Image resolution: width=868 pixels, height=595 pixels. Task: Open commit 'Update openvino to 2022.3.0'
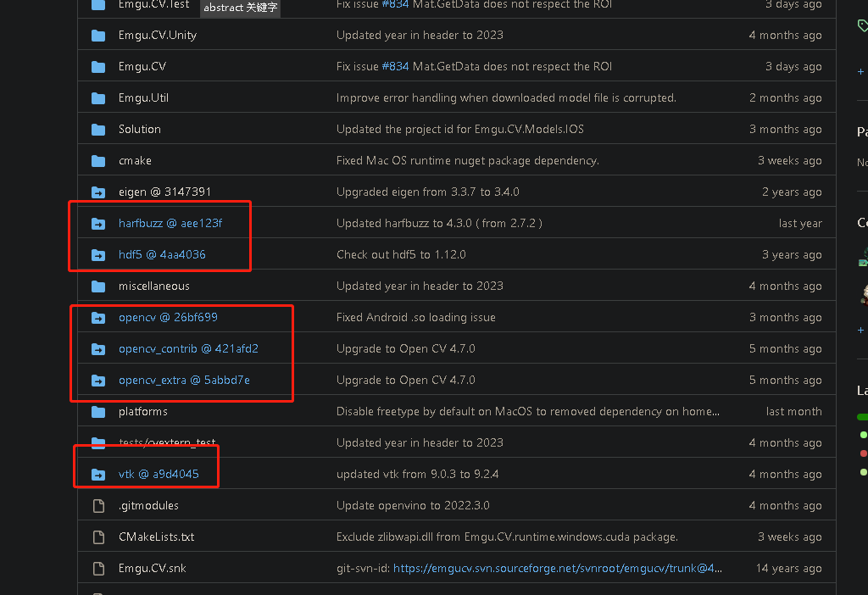pos(413,505)
